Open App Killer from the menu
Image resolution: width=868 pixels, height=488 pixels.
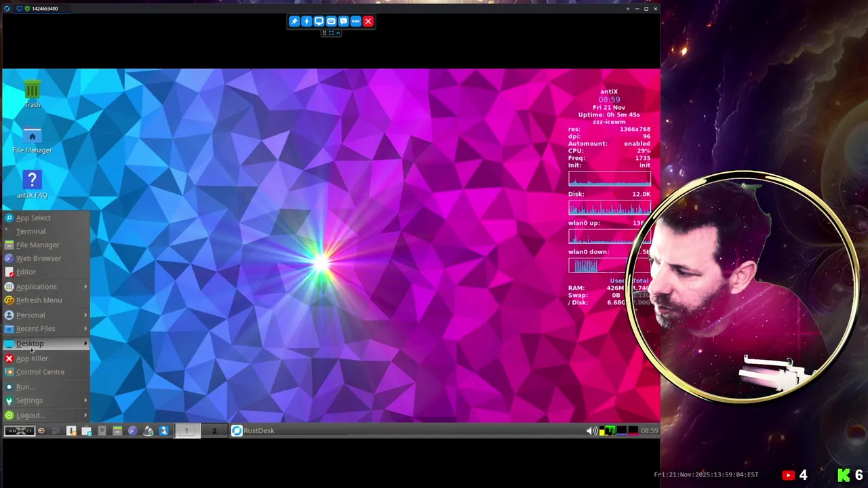(x=45, y=359)
